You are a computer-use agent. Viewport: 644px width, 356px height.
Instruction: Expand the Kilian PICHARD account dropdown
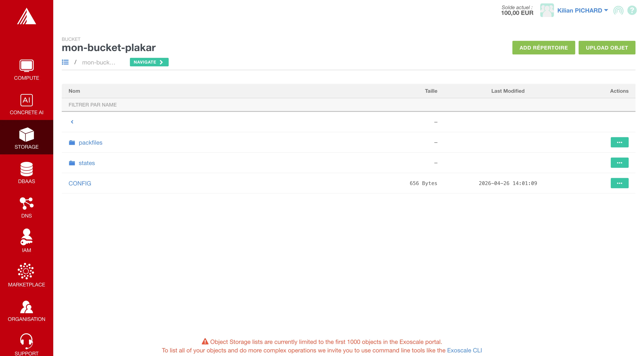(582, 10)
